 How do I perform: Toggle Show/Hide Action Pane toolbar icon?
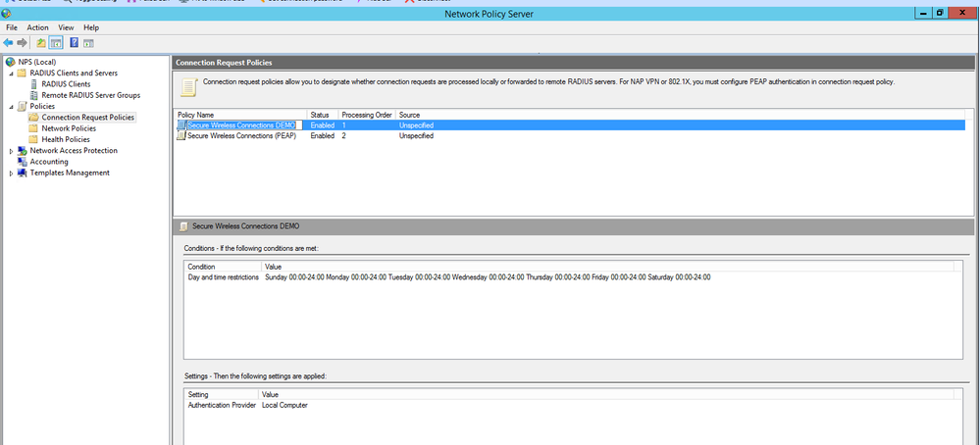click(x=88, y=43)
